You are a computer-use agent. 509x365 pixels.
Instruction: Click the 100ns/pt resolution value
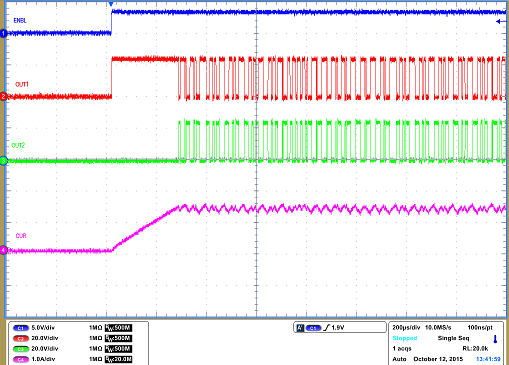click(x=480, y=328)
